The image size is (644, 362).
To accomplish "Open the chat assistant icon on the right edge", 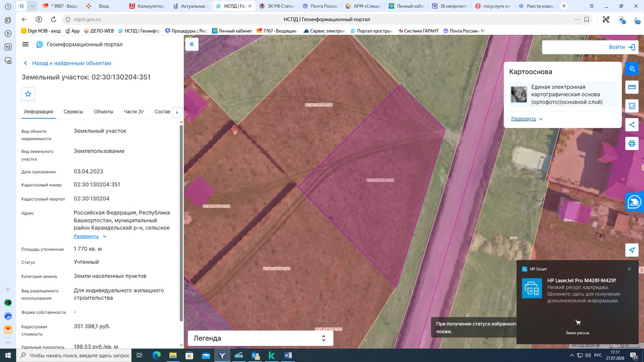I will [x=634, y=202].
